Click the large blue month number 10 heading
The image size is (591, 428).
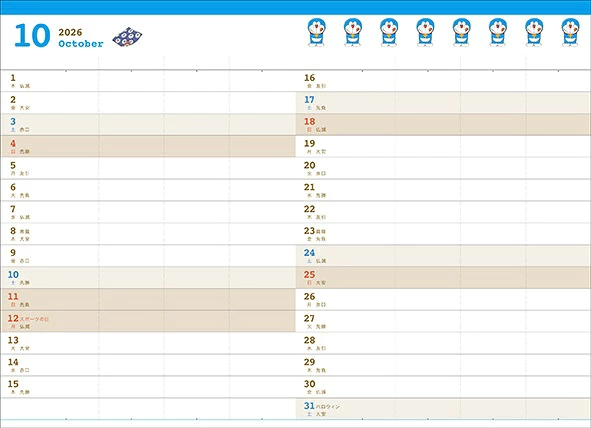pos(32,36)
